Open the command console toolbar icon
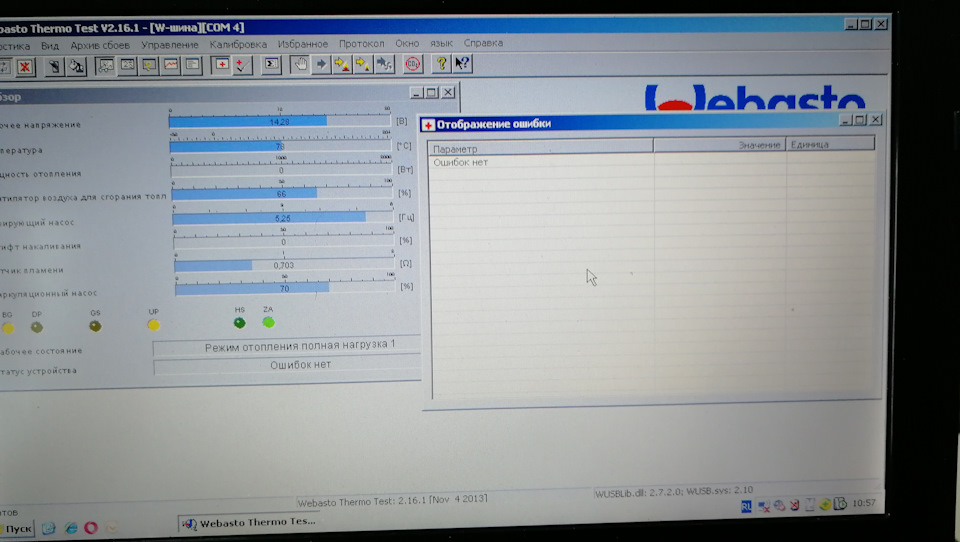Image resolution: width=960 pixels, height=542 pixels. pyautogui.click(x=271, y=64)
